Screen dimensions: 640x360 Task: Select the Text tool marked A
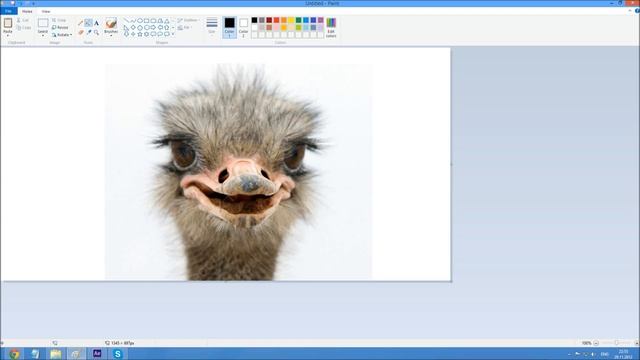tap(96, 23)
